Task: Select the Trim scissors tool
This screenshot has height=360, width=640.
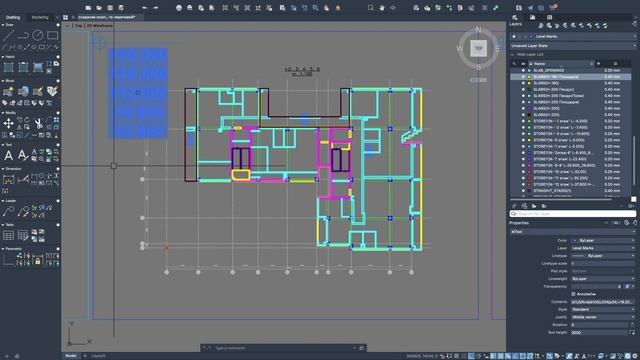Action: pos(38,123)
